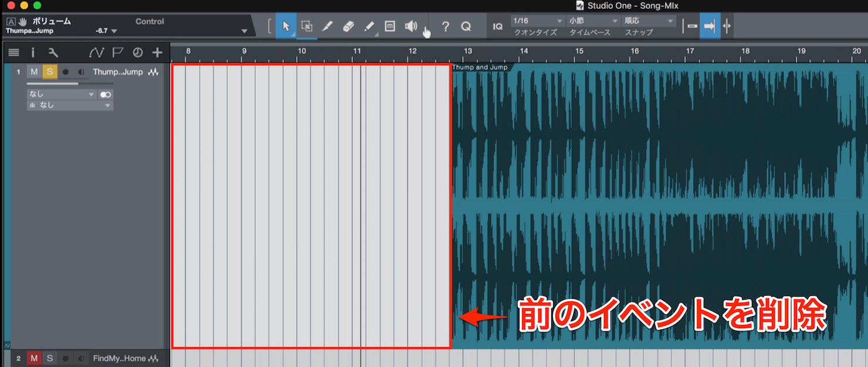The width and height of the screenshot is (868, 367).
Task: Click bar 9 on the timeline ruler
Action: point(244,52)
